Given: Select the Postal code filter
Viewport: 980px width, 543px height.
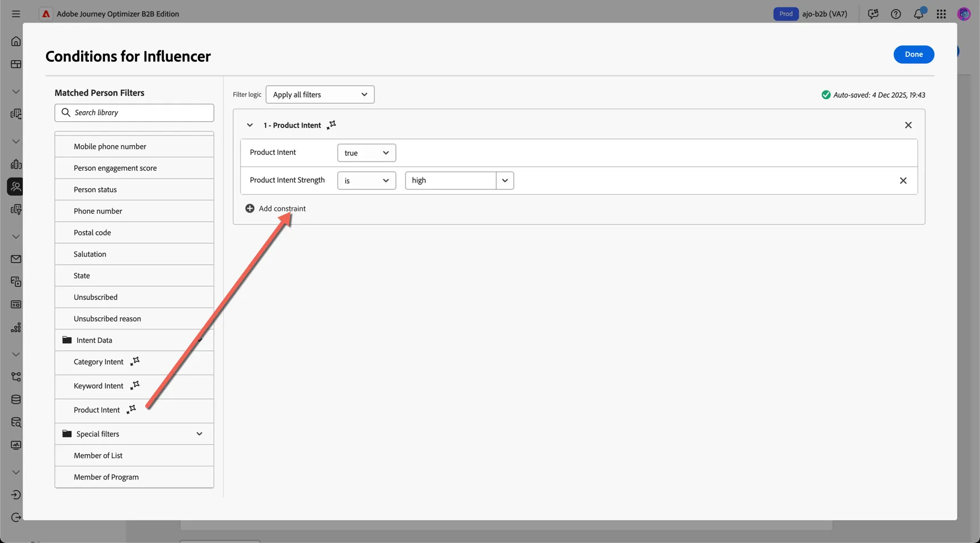Looking at the screenshot, I should [134, 233].
